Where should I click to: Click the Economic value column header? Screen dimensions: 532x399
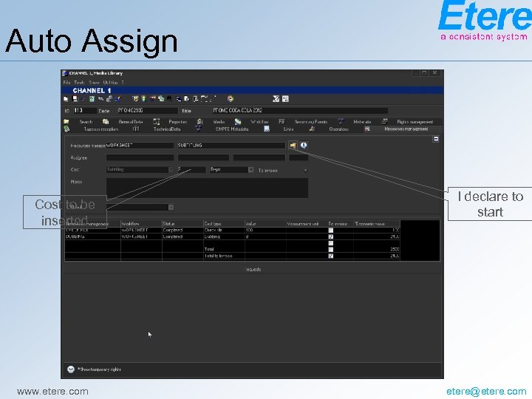click(x=377, y=224)
